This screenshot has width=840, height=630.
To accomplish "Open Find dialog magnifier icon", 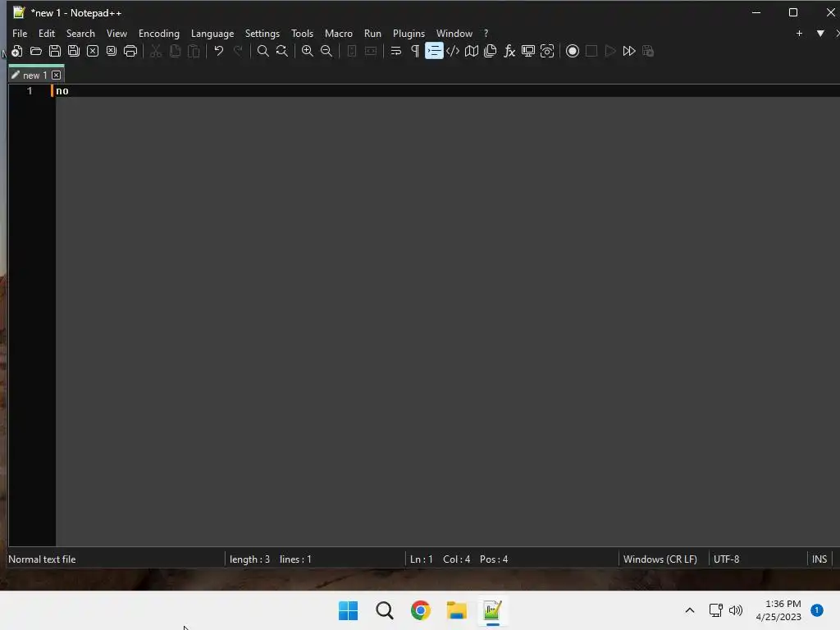I will point(263,52).
